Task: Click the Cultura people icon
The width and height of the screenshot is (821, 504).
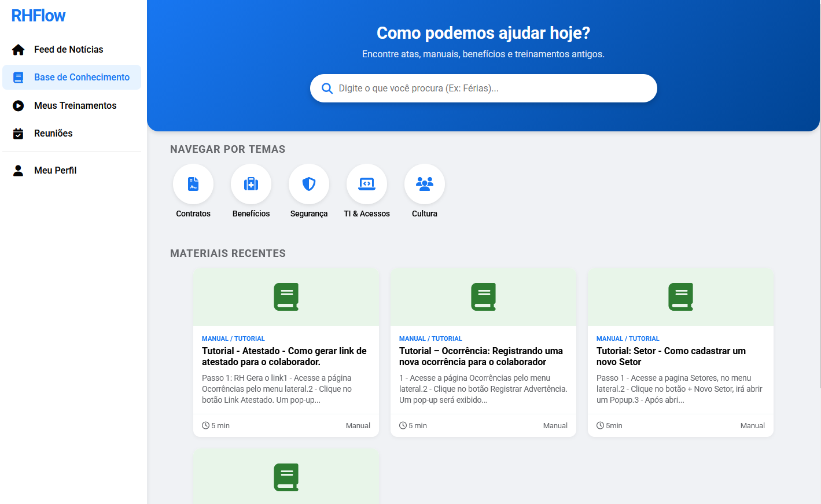Action: [424, 183]
